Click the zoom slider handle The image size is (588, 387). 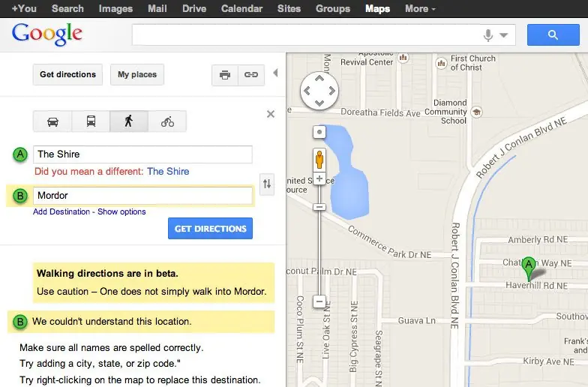pos(319,207)
